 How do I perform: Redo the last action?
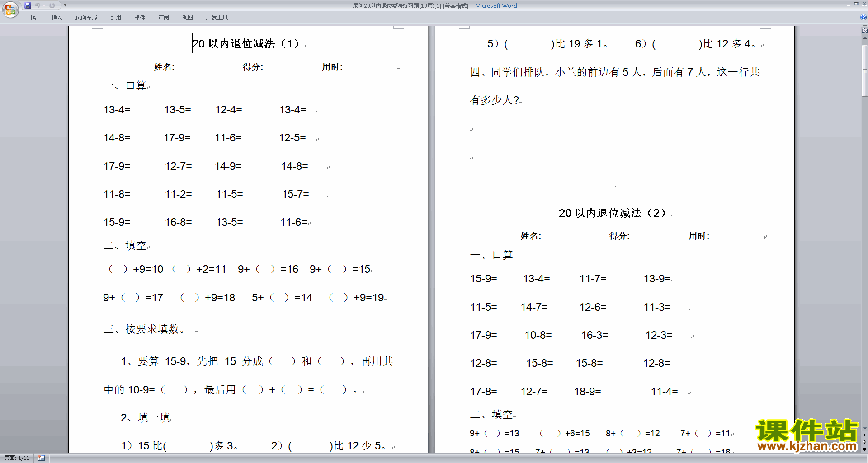(x=52, y=5)
